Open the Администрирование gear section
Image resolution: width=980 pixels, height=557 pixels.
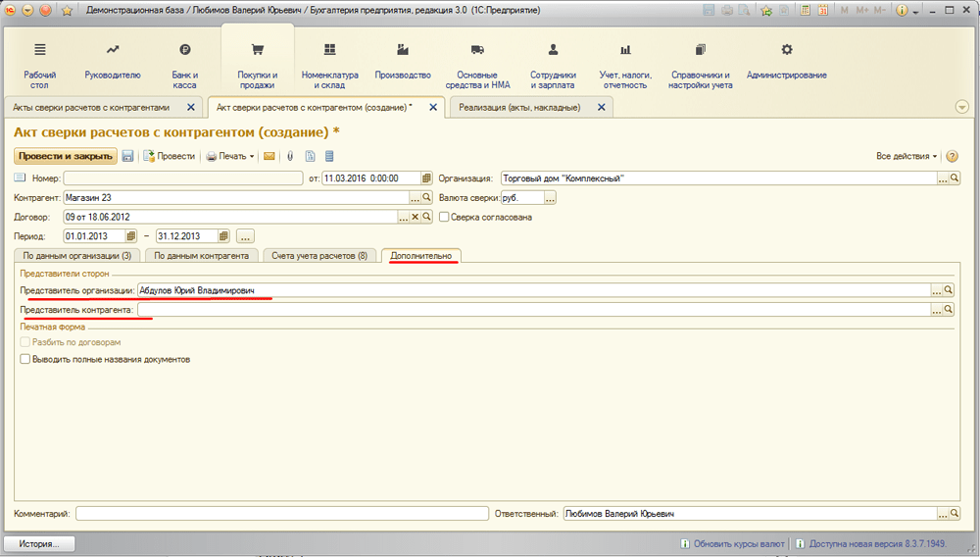pyautogui.click(x=786, y=61)
